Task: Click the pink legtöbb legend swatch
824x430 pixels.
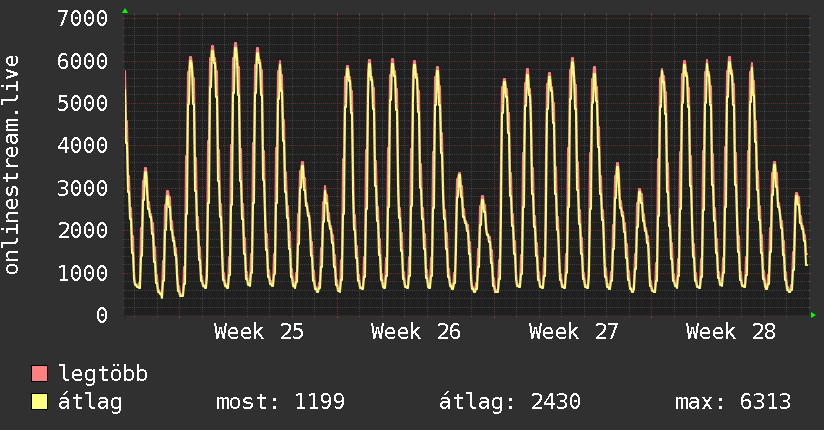Action: pyautogui.click(x=39, y=373)
